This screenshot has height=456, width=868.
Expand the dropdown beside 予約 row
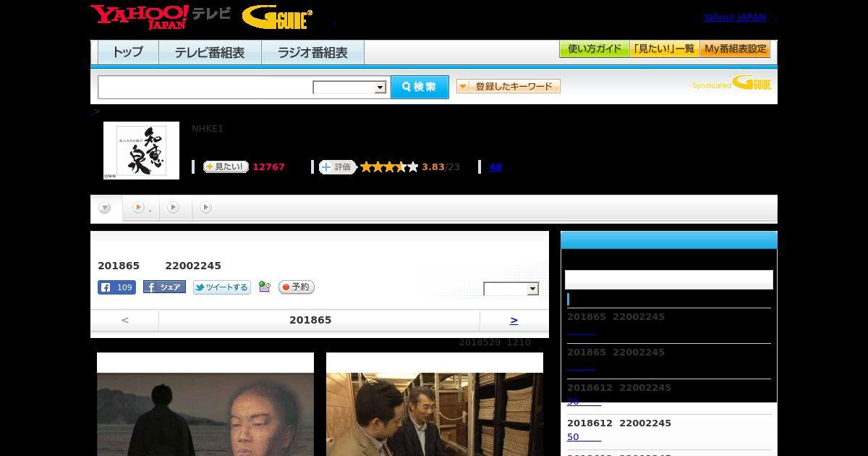[x=511, y=289]
